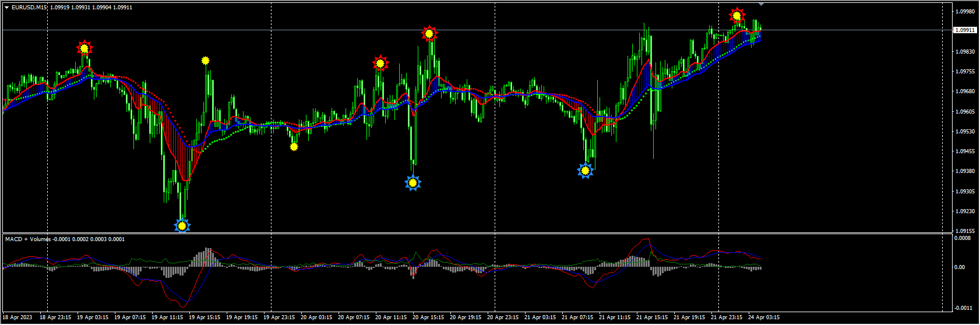Select the red sell signal star at 20 Apr 15:15 high
The image size is (980, 325).
point(429,34)
